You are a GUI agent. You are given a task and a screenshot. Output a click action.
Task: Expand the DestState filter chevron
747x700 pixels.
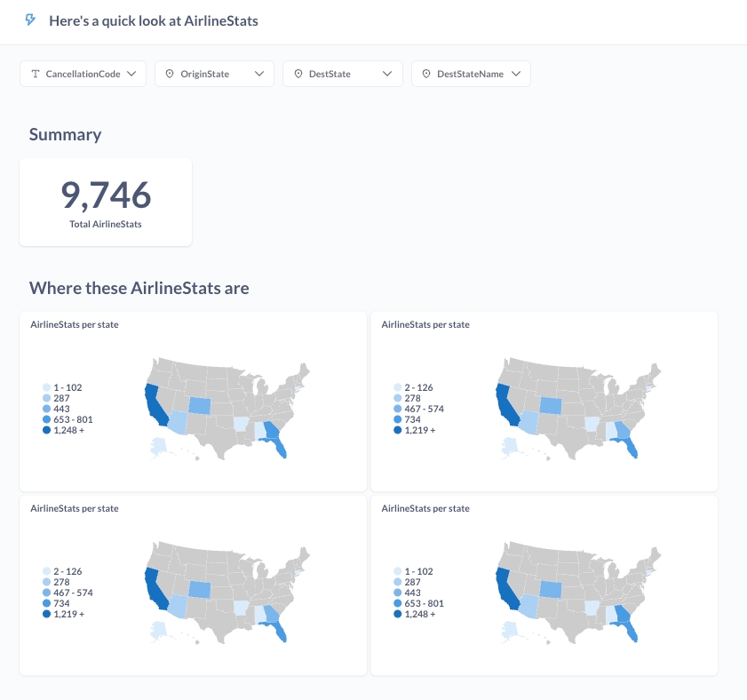[x=387, y=75]
